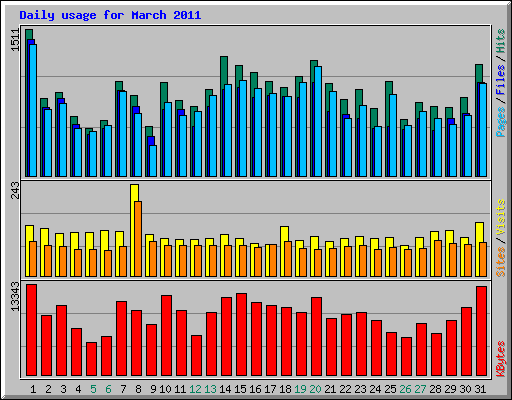Click day 3 on the x-axis
This screenshot has height=400, width=512.
pos(63,389)
